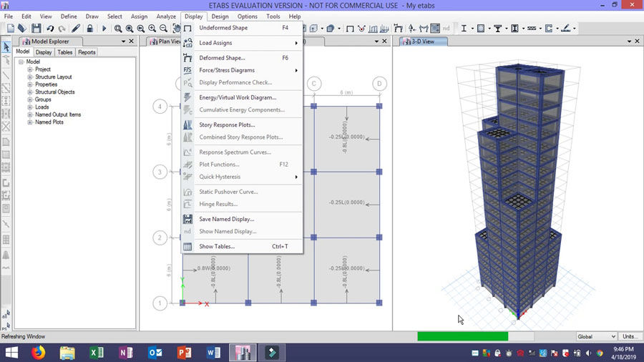Choose Story Response Plots menu entry
644x362 pixels.
[242, 124]
